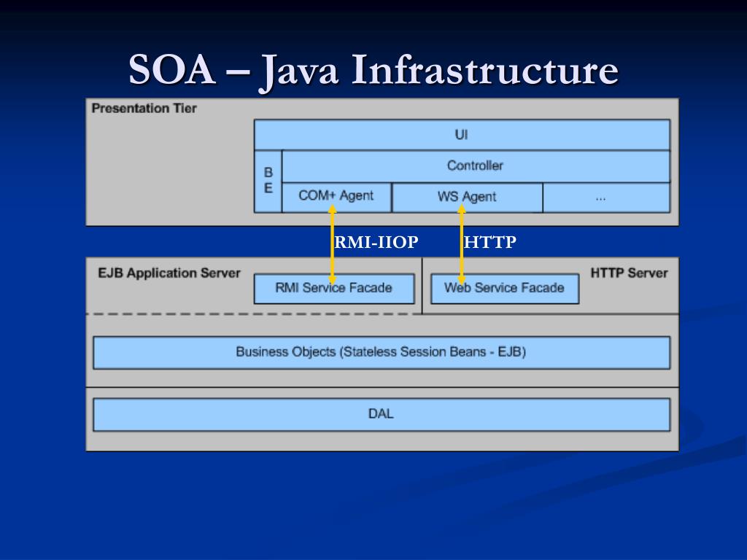Select the 'HTTP' protocol label
Image resolution: width=747 pixels, height=560 pixels.
coord(489,242)
